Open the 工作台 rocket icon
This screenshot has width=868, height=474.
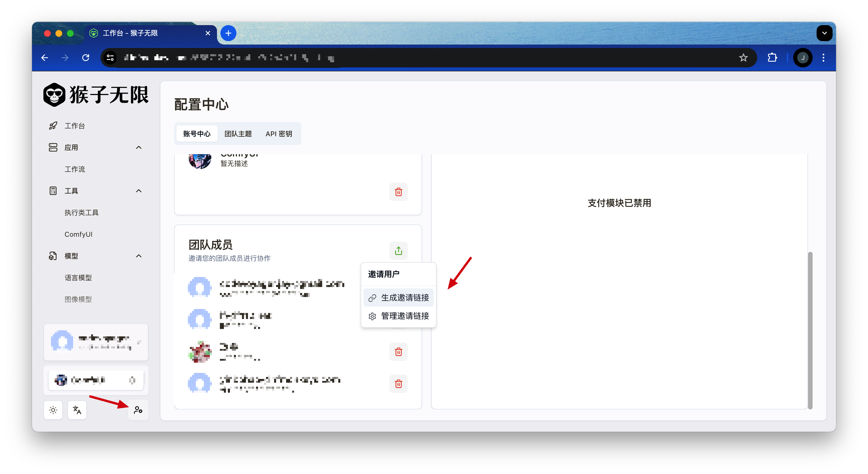pos(53,126)
